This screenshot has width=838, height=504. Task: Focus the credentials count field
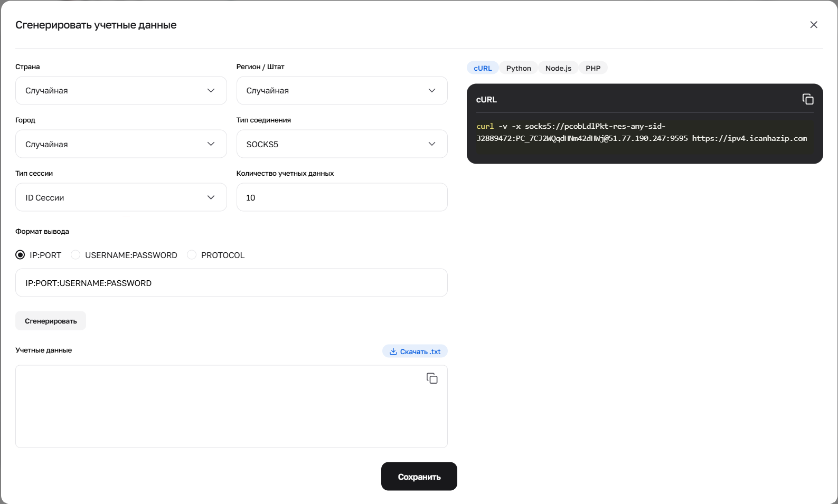(342, 197)
